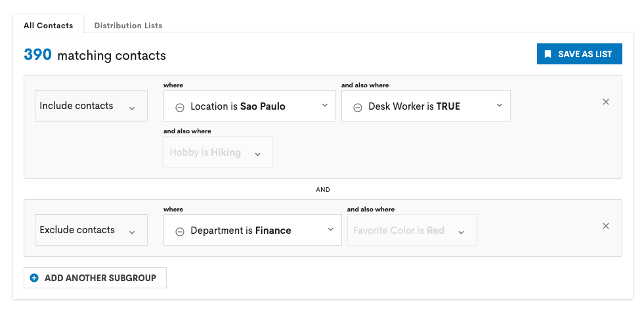Remove the Location is Sao Paulo condition
The height and width of the screenshot is (310, 644).
179,107
